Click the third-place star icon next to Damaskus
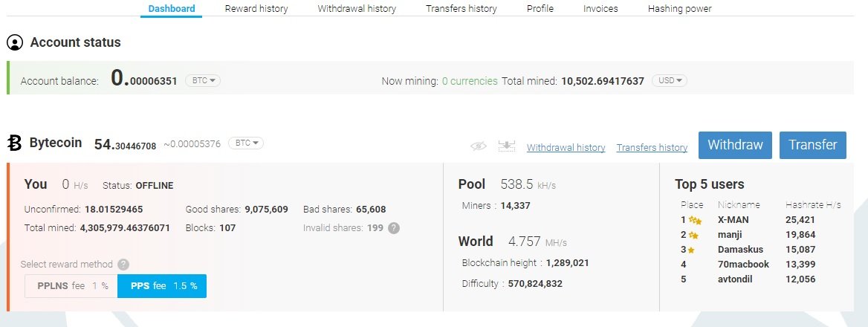This screenshot has height=327, width=868. click(691, 250)
